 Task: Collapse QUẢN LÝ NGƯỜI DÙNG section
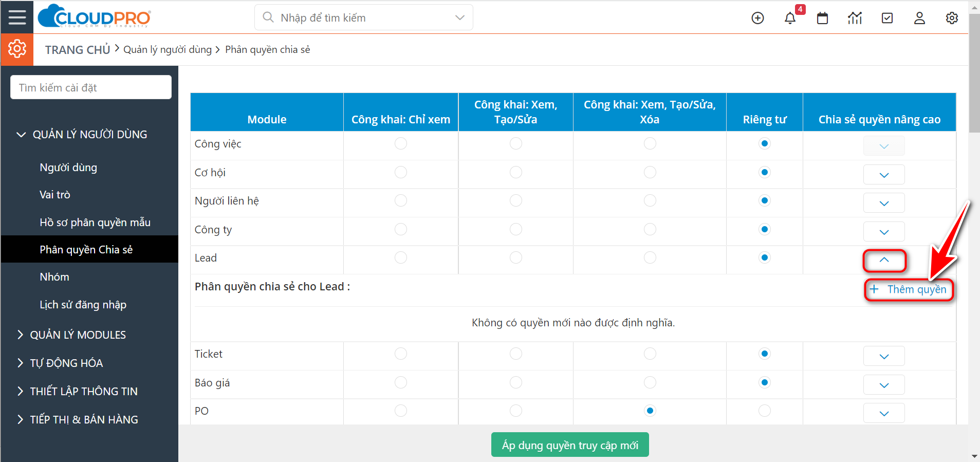[x=82, y=135]
